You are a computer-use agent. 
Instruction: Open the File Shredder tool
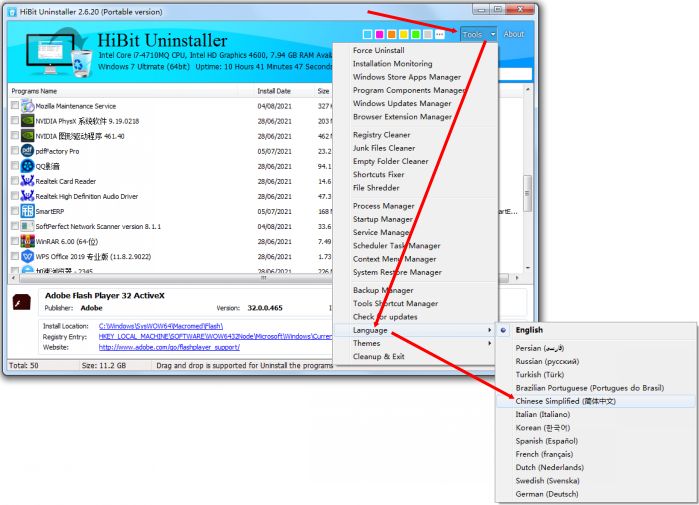376,188
